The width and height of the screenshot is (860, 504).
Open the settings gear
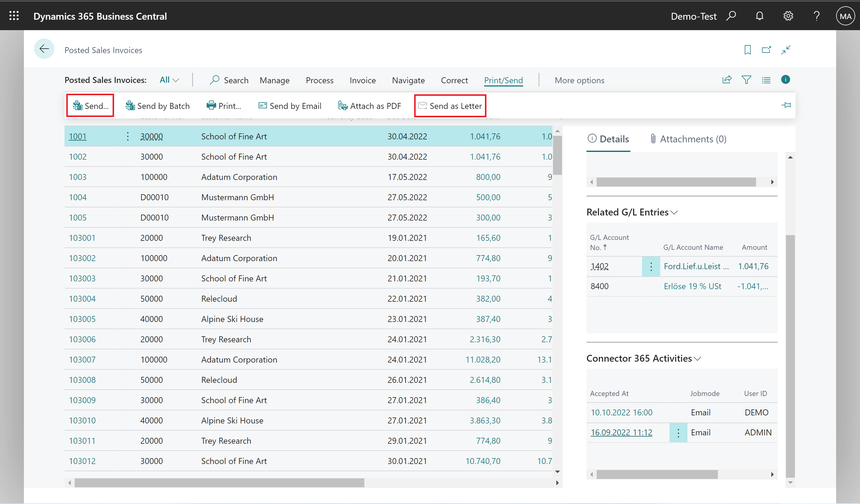point(788,16)
